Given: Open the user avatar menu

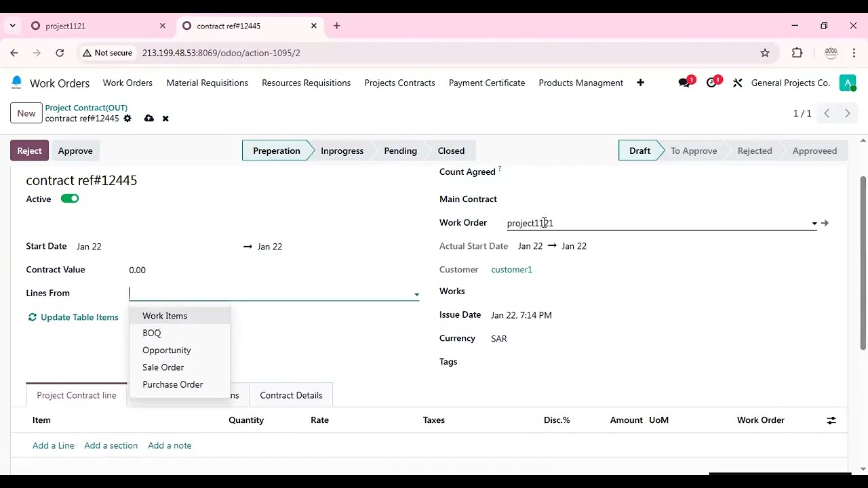Looking at the screenshot, I should click(x=847, y=83).
